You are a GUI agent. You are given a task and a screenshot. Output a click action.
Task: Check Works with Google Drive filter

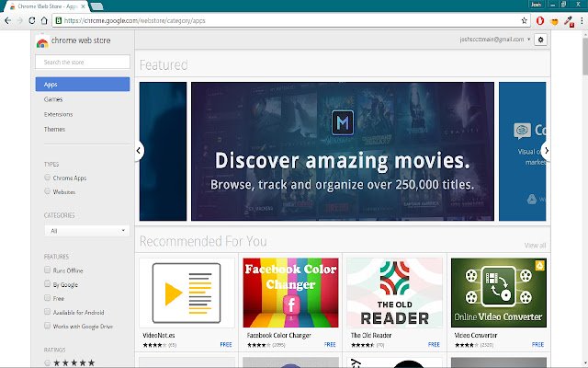(x=47, y=326)
